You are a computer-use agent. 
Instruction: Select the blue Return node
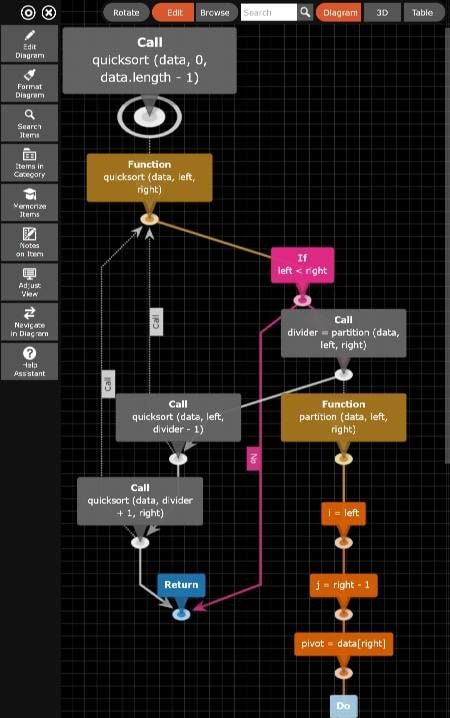181,585
